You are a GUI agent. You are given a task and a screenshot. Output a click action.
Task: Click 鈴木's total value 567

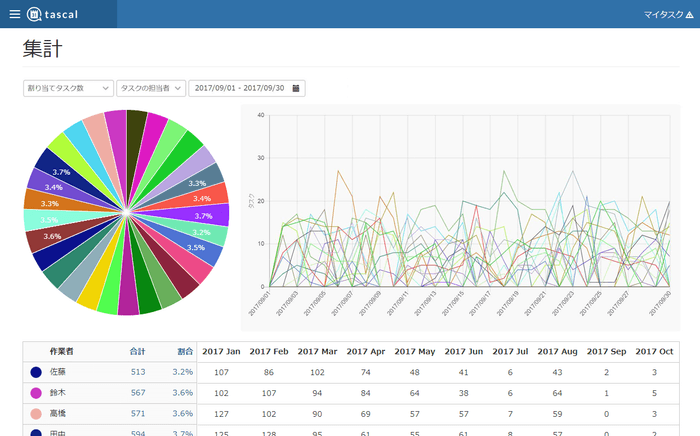(138, 393)
